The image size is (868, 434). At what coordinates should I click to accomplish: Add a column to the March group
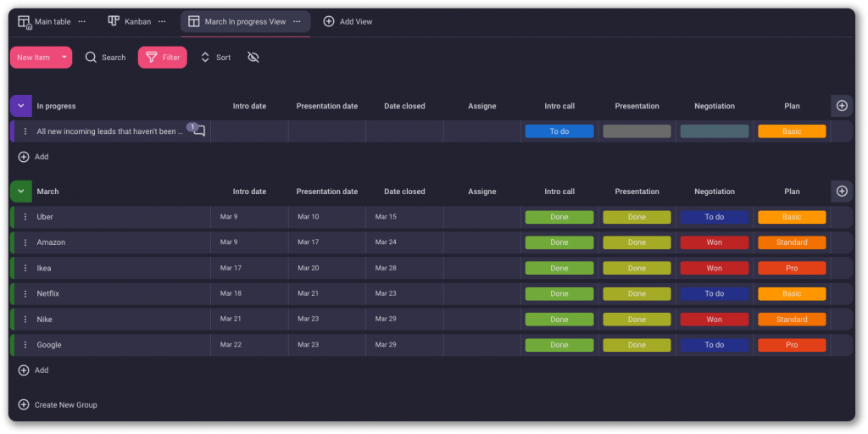pyautogui.click(x=842, y=192)
